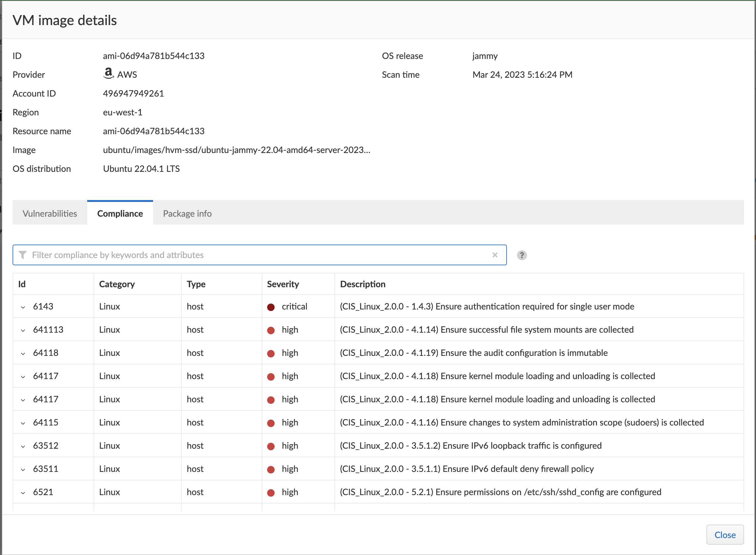
Task: Click the Account ID value 496947949261
Action: click(133, 93)
